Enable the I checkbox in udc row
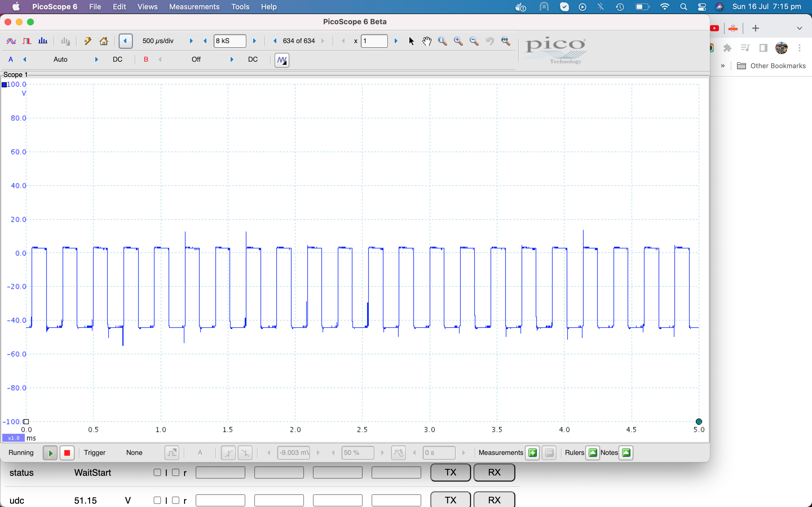This screenshot has height=507, width=812. pyautogui.click(x=157, y=500)
